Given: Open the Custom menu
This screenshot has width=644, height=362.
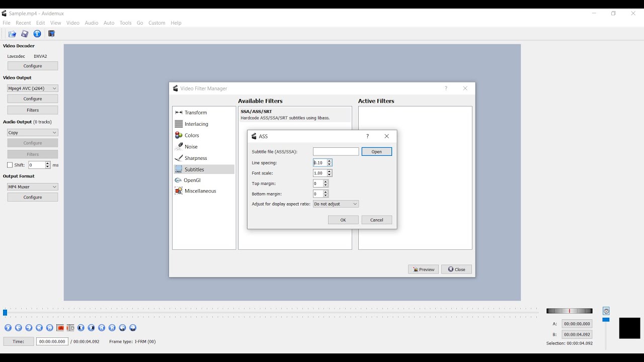Looking at the screenshot, I should 157,23.
